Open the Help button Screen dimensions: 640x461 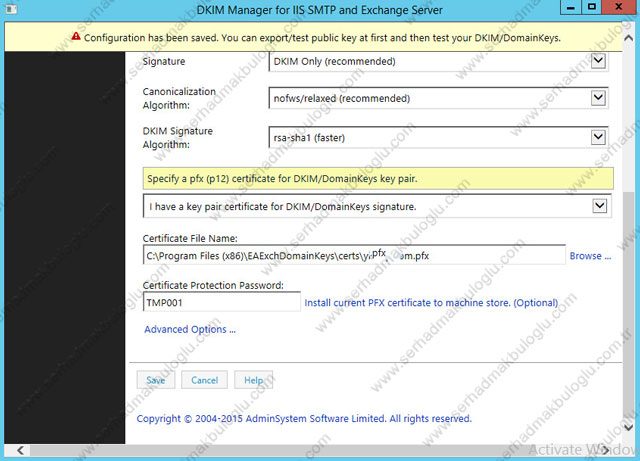point(253,380)
